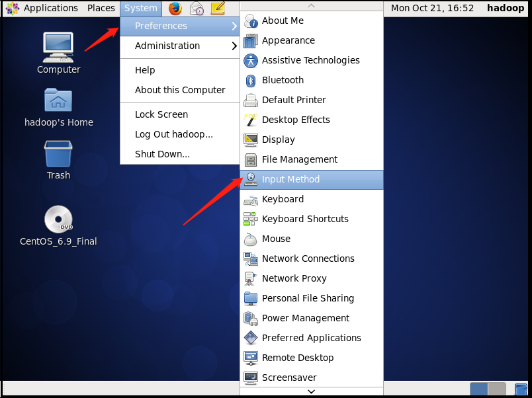This screenshot has width=532, height=398.
Task: Click Network Proxy text label
Action: pos(294,279)
